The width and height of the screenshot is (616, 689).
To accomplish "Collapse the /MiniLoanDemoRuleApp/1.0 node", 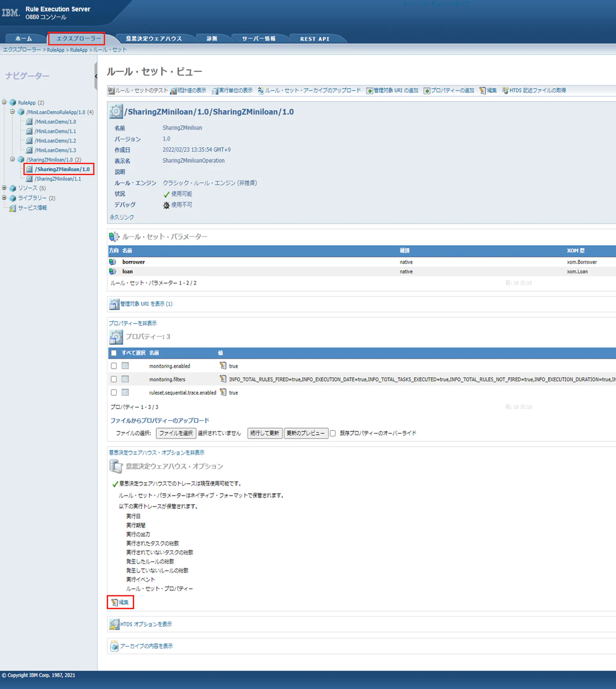I will point(12,112).
